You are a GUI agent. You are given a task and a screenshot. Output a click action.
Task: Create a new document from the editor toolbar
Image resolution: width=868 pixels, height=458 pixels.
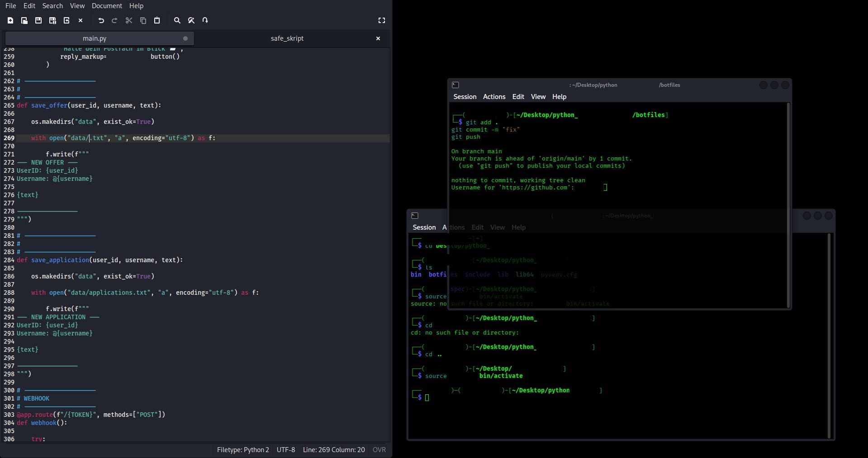click(x=10, y=20)
